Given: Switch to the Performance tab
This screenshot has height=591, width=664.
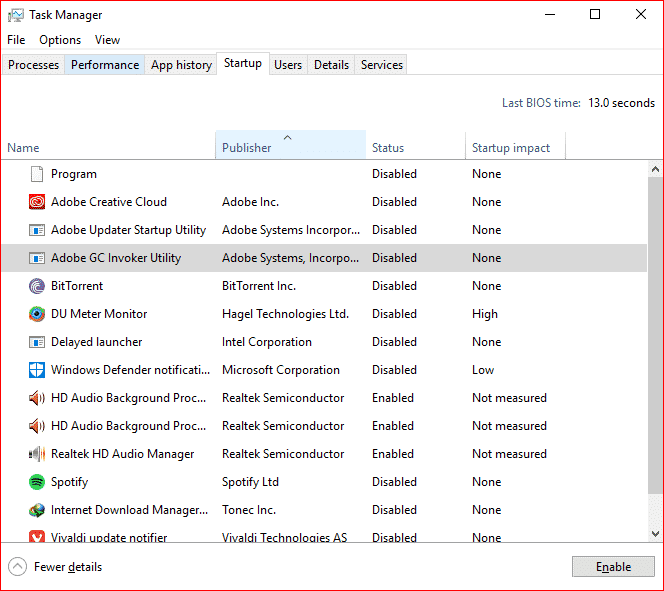Looking at the screenshot, I should pos(105,65).
